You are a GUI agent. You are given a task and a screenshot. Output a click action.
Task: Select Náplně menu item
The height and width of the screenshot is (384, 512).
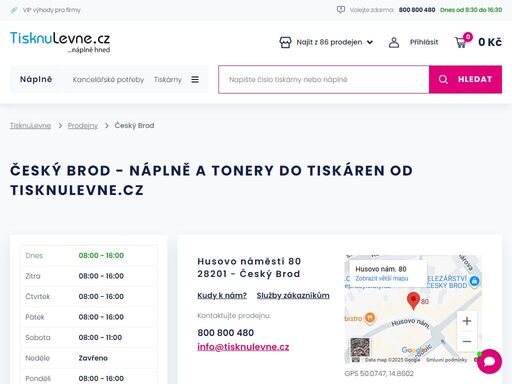(36, 79)
